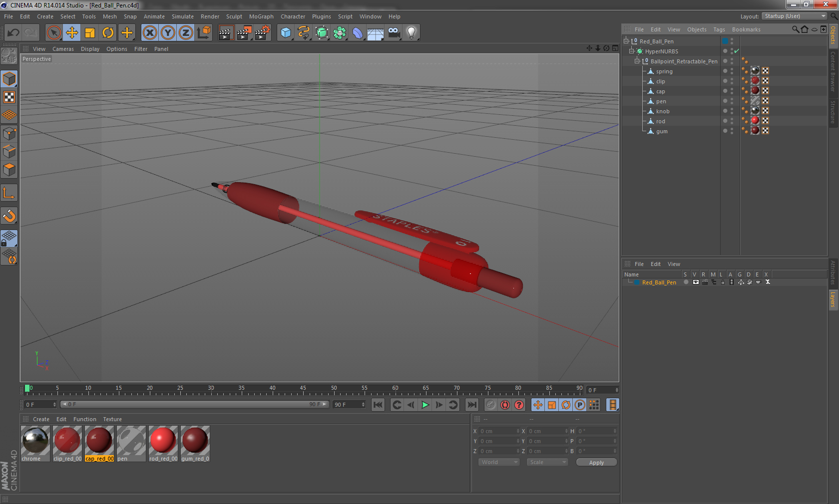Switch to Edges mode
Screen dimensions: 839x504
tap(9, 152)
